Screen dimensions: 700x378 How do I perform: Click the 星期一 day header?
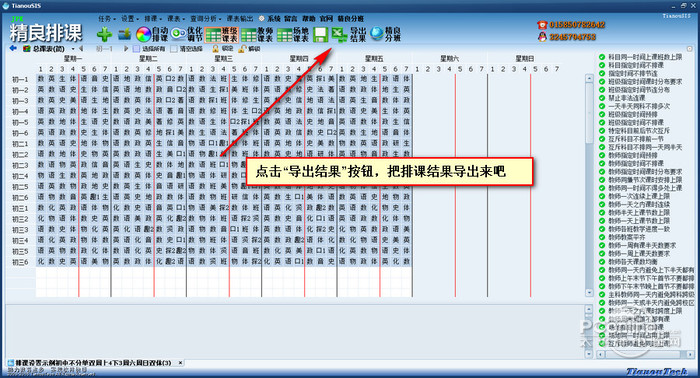click(73, 58)
